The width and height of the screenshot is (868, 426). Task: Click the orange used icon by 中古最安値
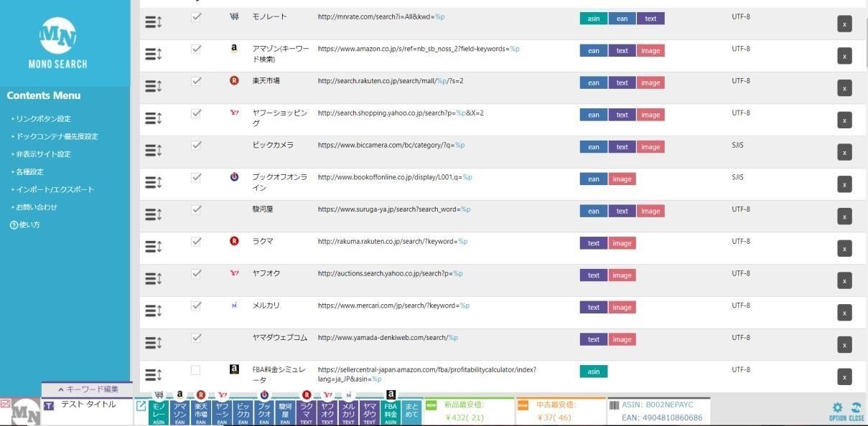click(523, 405)
